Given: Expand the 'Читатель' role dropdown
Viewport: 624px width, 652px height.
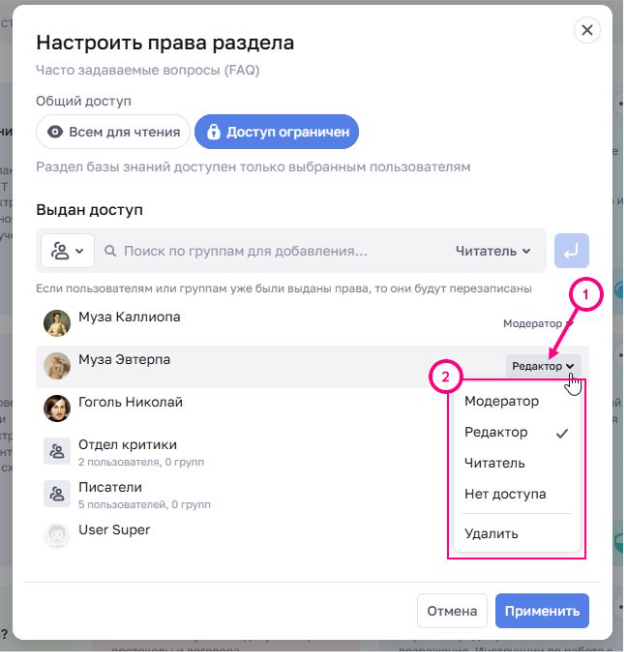Looking at the screenshot, I should coord(493,251).
